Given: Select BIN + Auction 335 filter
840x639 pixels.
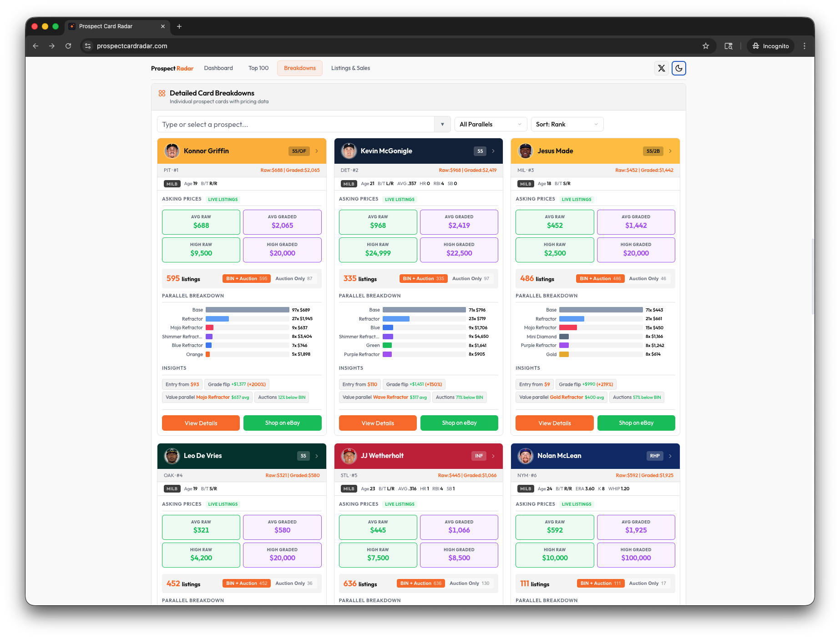Looking at the screenshot, I should (424, 279).
